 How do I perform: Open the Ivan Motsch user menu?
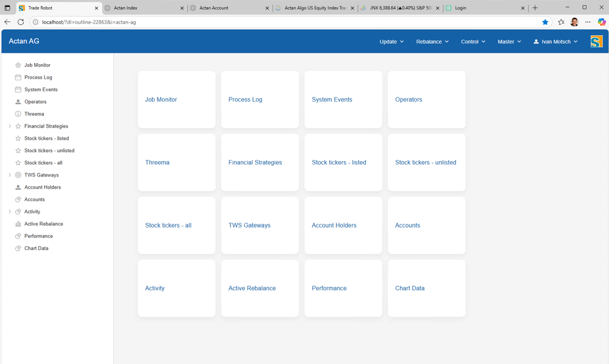pyautogui.click(x=556, y=42)
